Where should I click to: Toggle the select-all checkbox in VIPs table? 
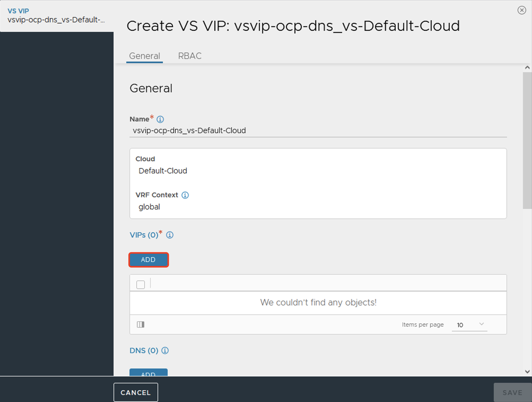(141, 285)
